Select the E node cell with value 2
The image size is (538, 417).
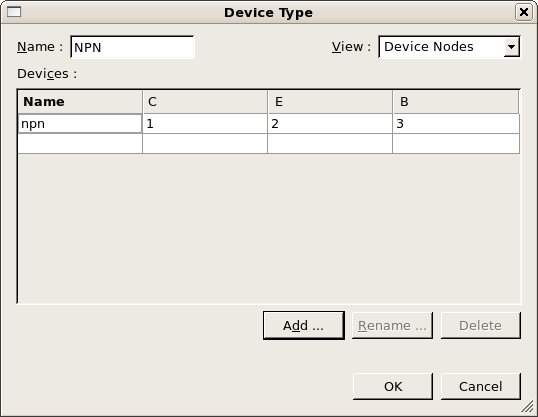[330, 124]
